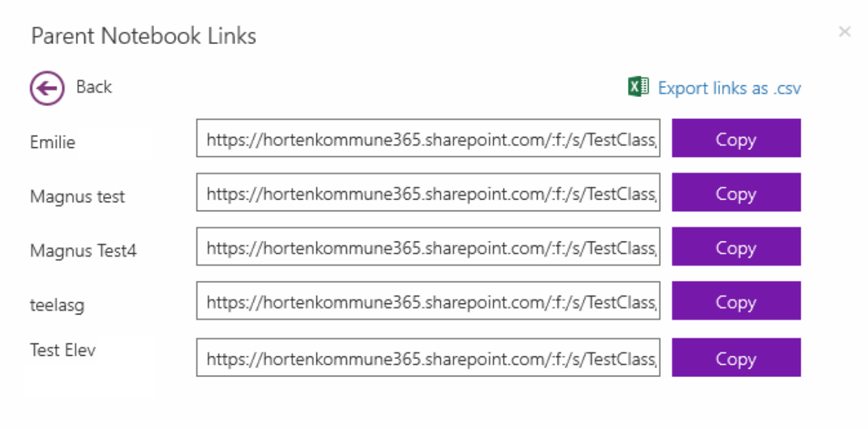Open Export links as .csv
The width and height of the screenshot is (868, 428).
[x=730, y=88]
